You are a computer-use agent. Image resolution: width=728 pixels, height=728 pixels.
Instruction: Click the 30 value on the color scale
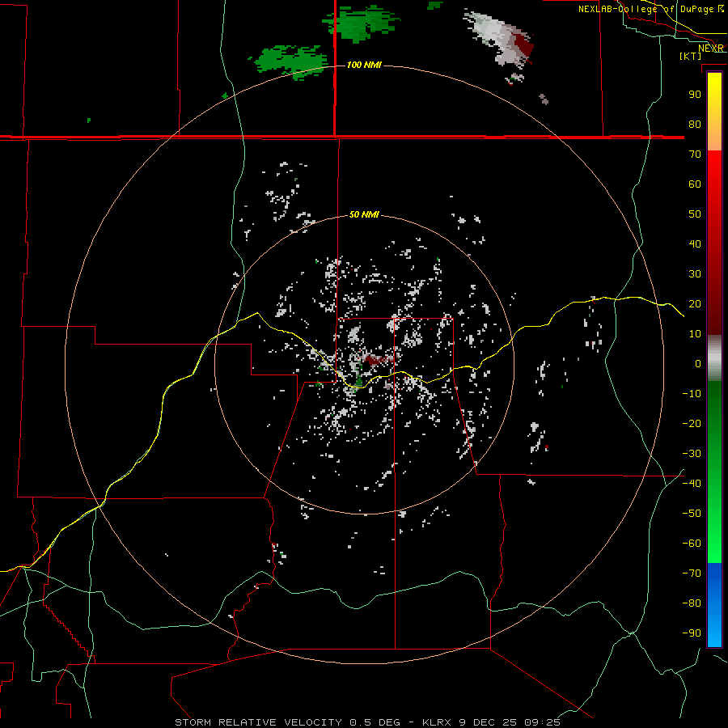(x=695, y=274)
